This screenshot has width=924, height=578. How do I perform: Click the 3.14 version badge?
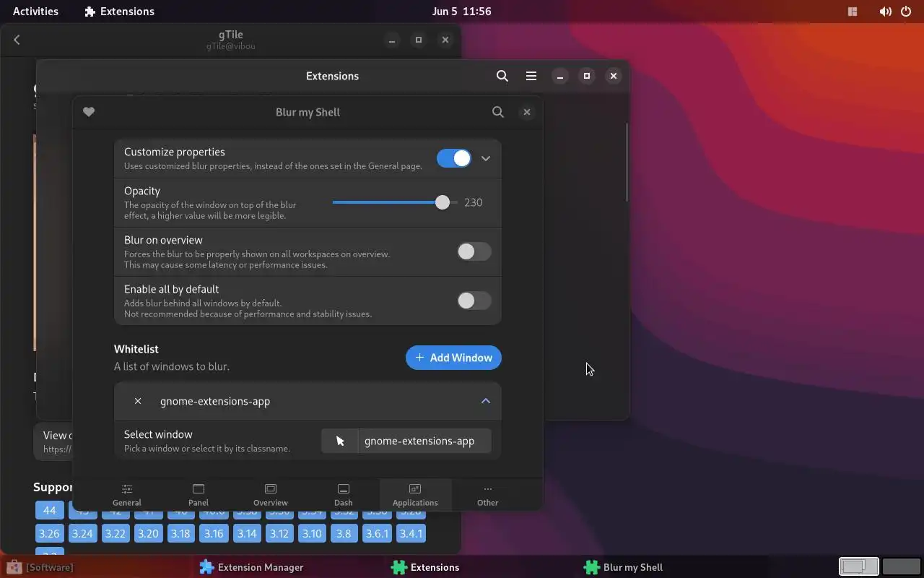pos(247,534)
